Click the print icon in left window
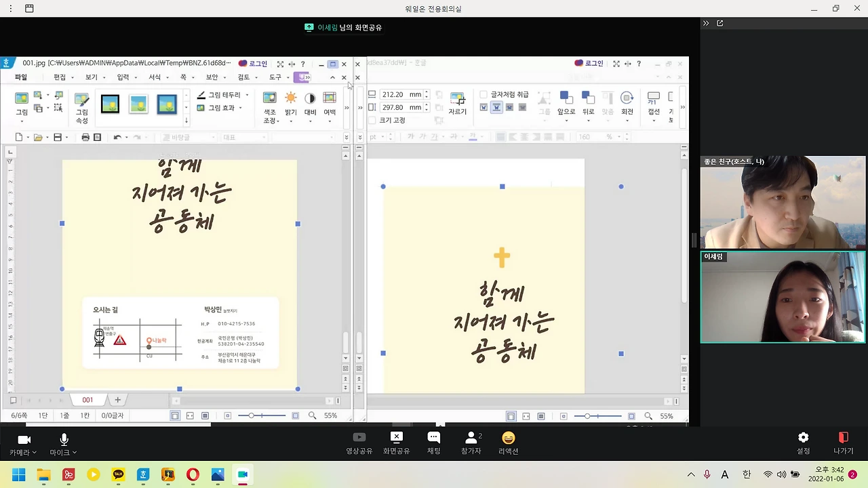This screenshot has height=488, width=868. (x=85, y=138)
